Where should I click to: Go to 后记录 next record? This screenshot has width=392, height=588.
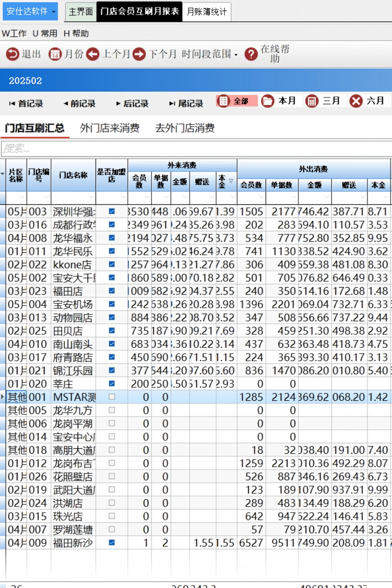pyautogui.click(x=132, y=103)
